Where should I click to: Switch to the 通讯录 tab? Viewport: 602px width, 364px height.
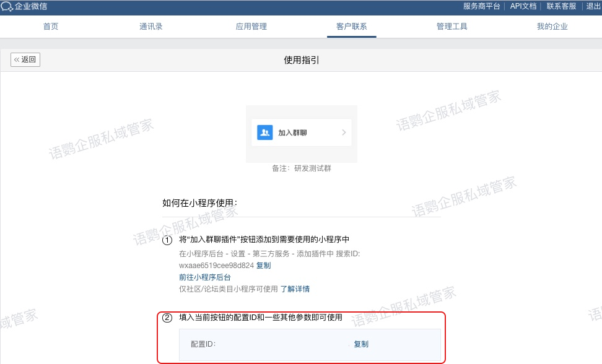pyautogui.click(x=151, y=27)
